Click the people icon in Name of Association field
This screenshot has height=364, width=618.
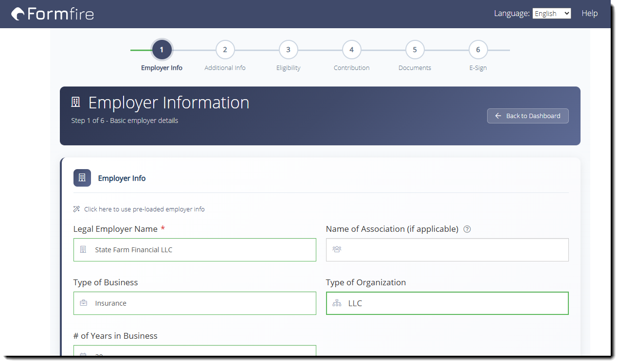click(337, 250)
